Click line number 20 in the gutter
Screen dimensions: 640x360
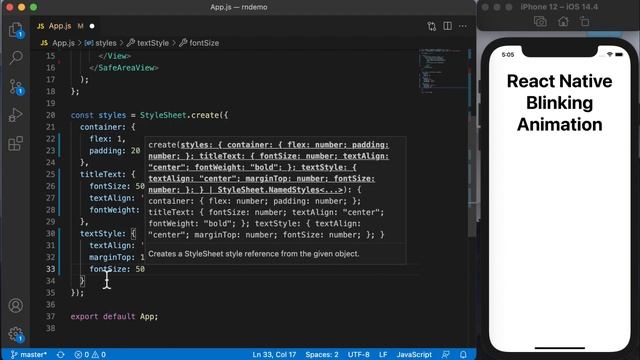pyautogui.click(x=50, y=115)
